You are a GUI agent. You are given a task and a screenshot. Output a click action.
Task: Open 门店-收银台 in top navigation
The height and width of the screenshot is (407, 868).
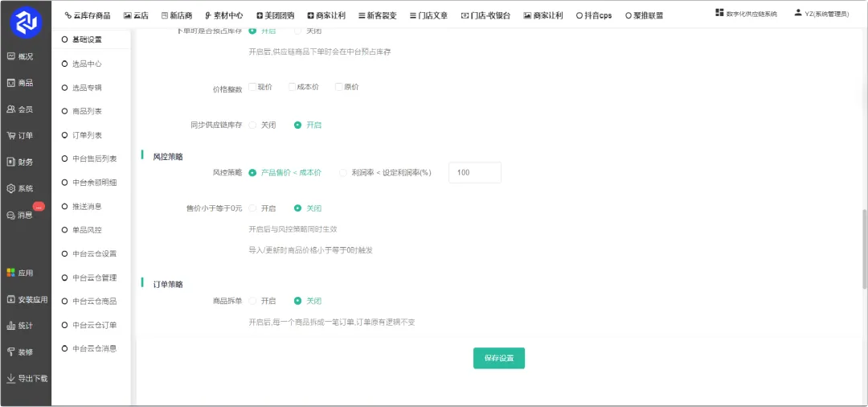coord(485,15)
